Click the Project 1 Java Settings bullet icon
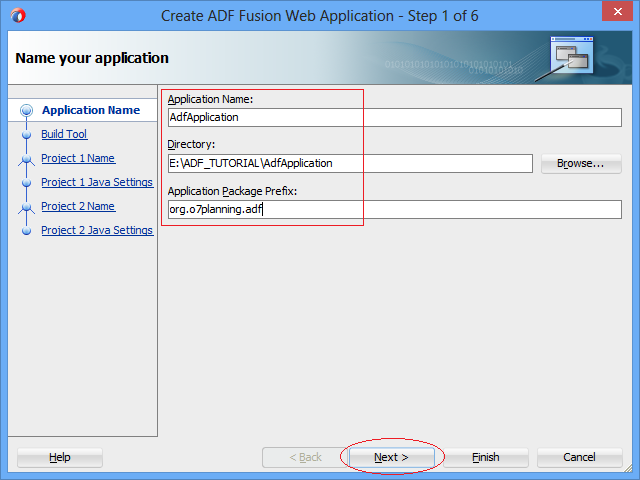 [x=27, y=182]
